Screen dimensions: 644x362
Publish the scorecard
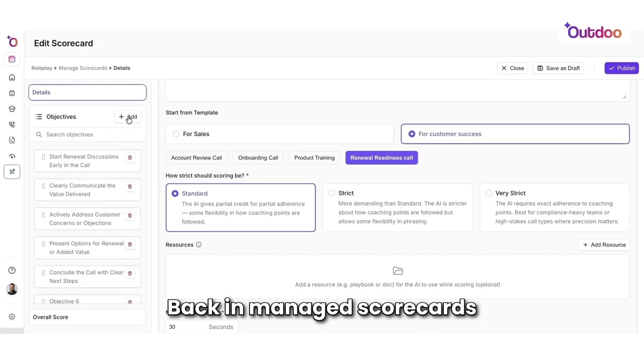coord(622,68)
